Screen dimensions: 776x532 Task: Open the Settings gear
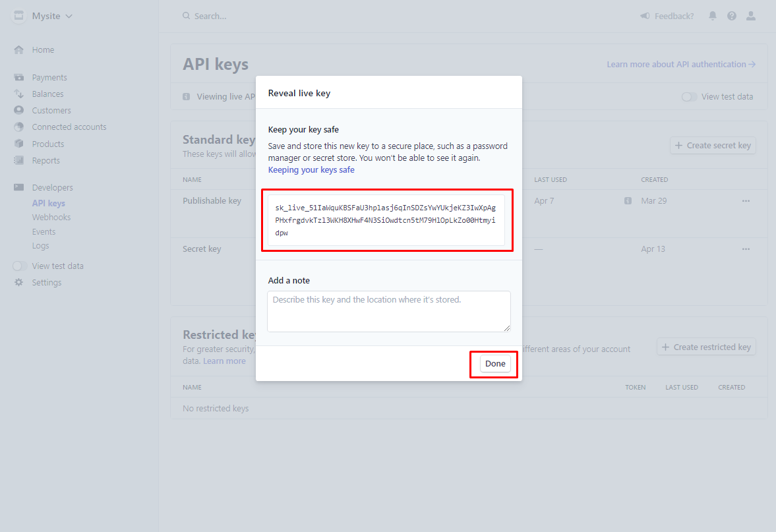click(18, 282)
